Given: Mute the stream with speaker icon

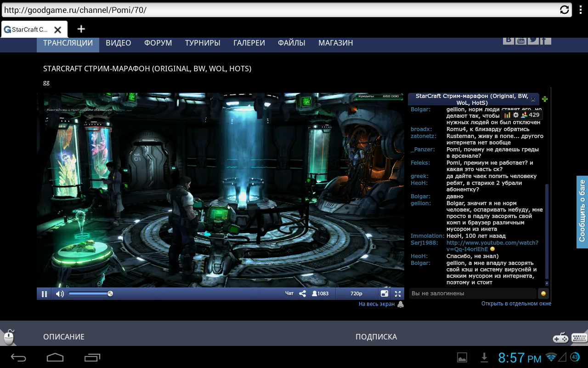Looking at the screenshot, I should click(x=60, y=294).
